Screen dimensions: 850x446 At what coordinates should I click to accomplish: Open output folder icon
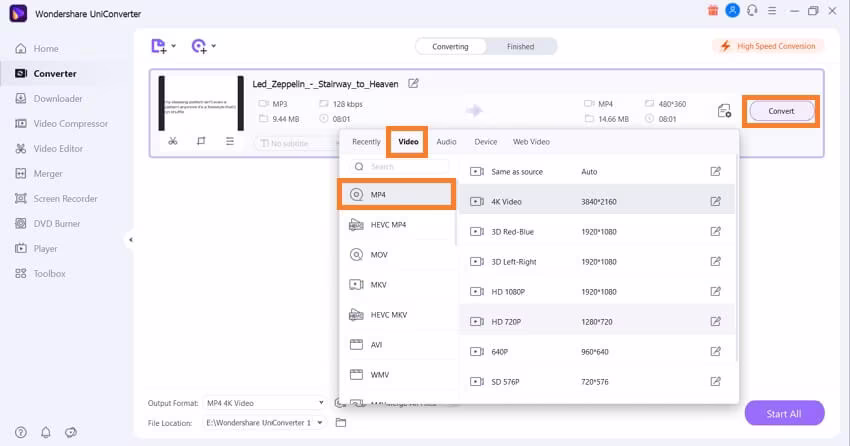(x=341, y=423)
